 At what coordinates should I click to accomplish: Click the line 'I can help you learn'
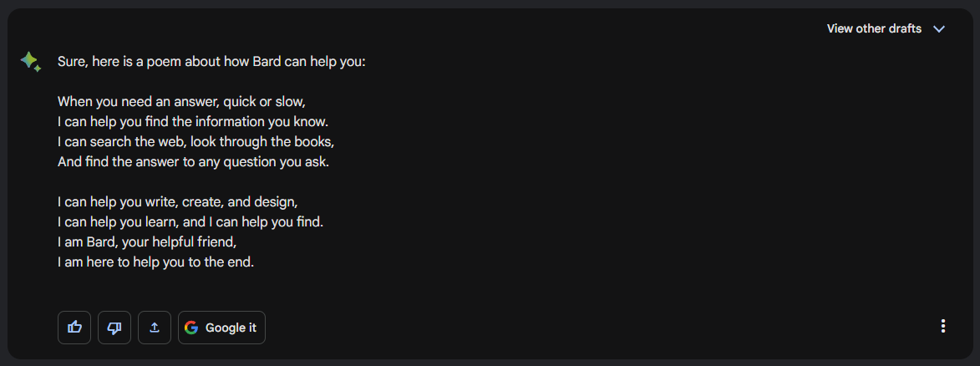190,222
